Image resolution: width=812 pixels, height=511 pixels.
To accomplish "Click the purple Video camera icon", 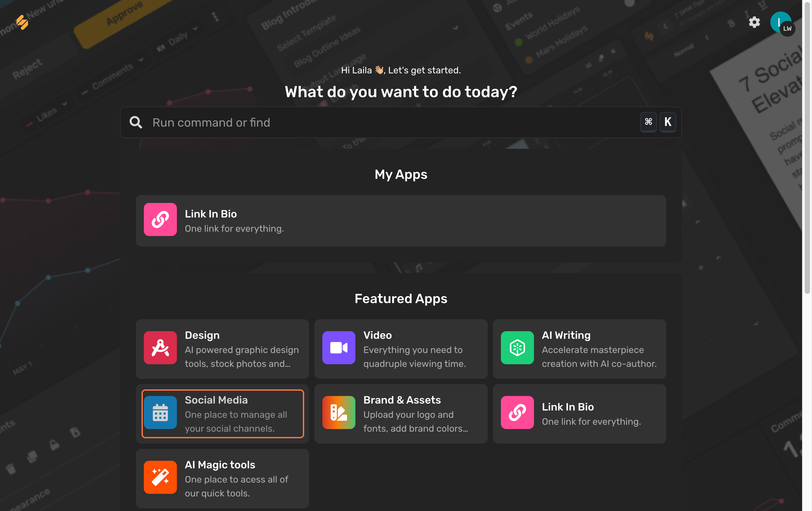I will click(339, 347).
